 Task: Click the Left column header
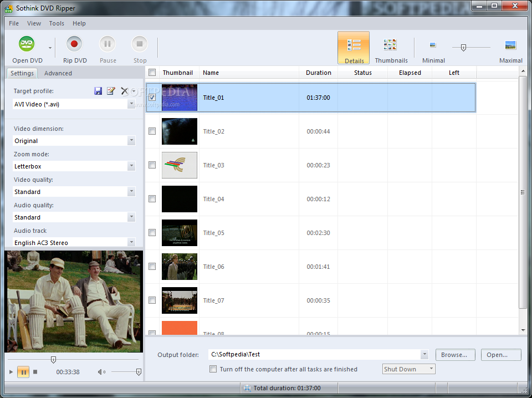454,73
